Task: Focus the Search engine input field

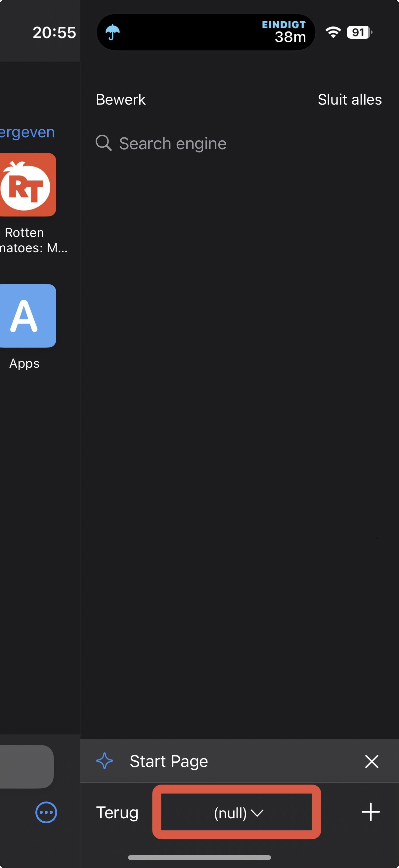Action: point(236,144)
